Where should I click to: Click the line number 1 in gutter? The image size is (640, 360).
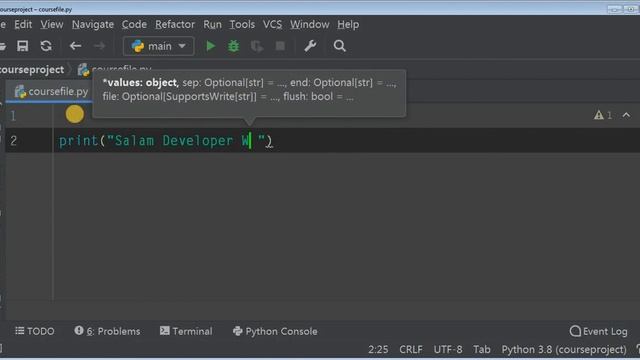click(x=13, y=116)
